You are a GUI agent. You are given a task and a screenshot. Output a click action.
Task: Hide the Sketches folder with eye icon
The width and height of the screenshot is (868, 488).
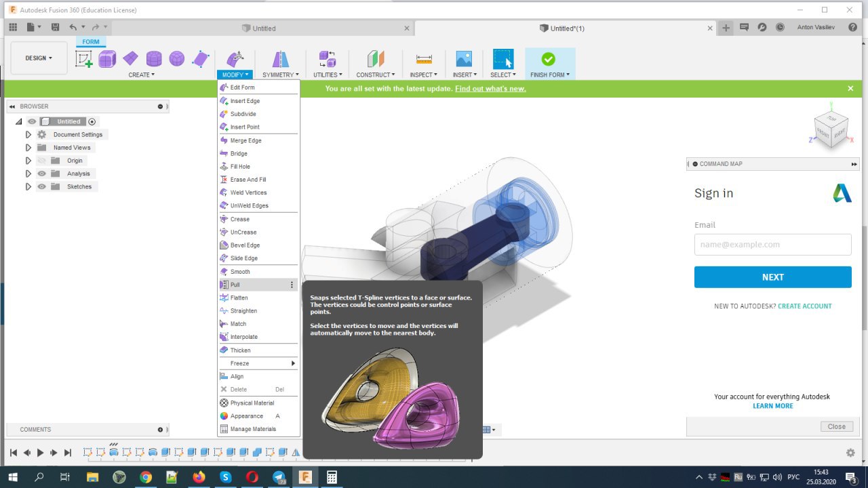point(41,186)
